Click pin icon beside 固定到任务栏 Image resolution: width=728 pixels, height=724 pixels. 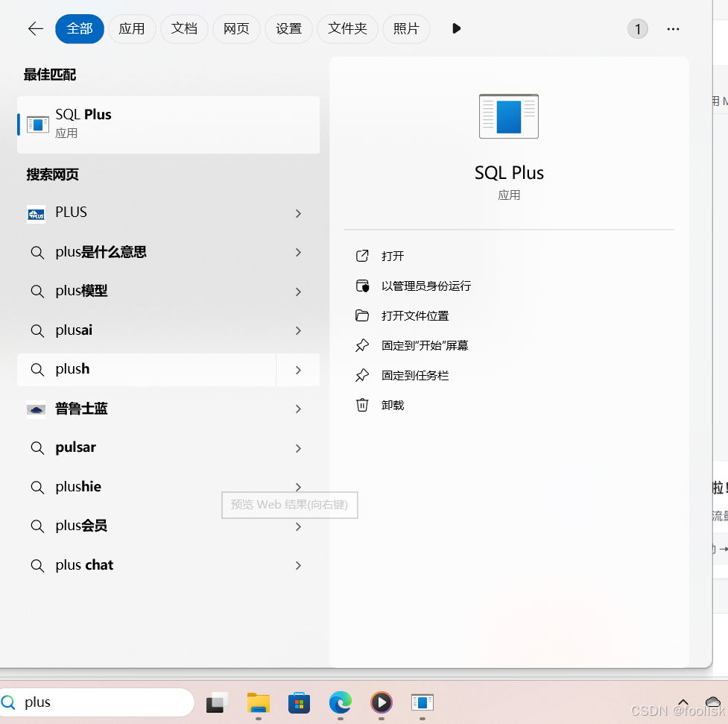click(x=362, y=375)
